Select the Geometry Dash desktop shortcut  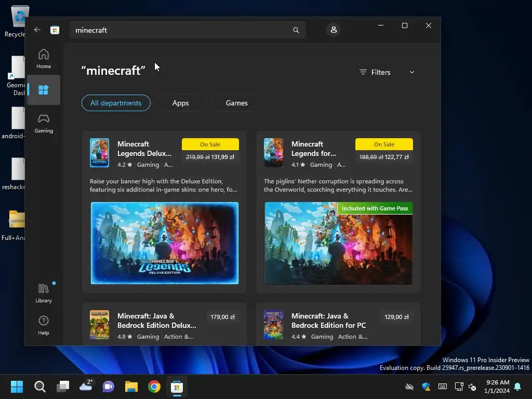(x=16, y=76)
